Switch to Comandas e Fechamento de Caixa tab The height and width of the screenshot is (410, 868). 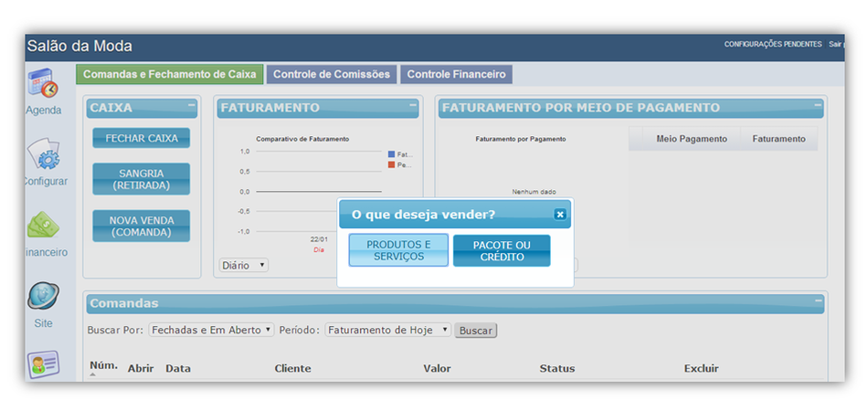tap(169, 74)
